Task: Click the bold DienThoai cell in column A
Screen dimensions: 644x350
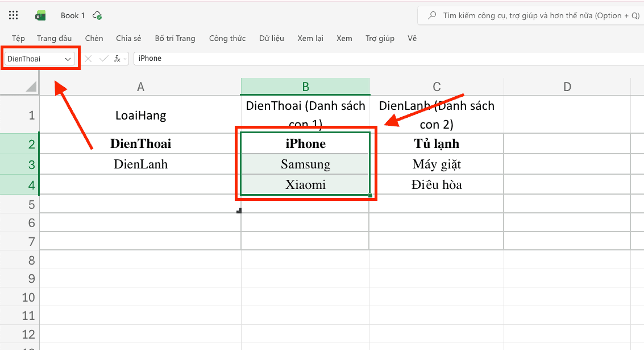Action: (x=140, y=143)
